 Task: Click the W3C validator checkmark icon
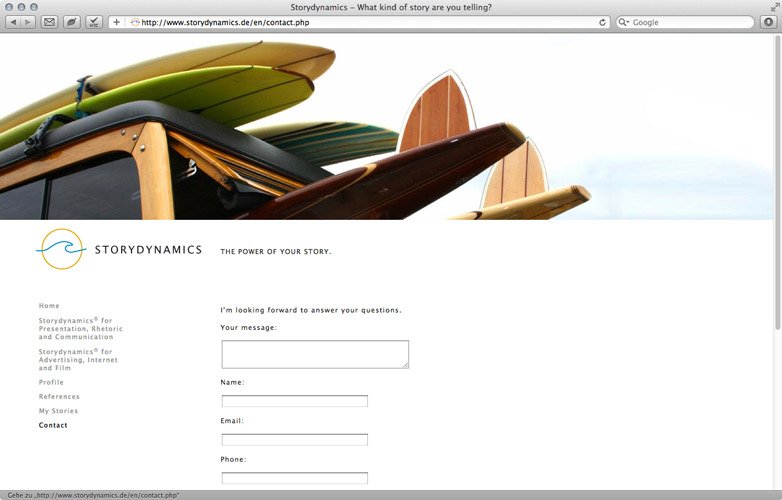tap(94, 22)
